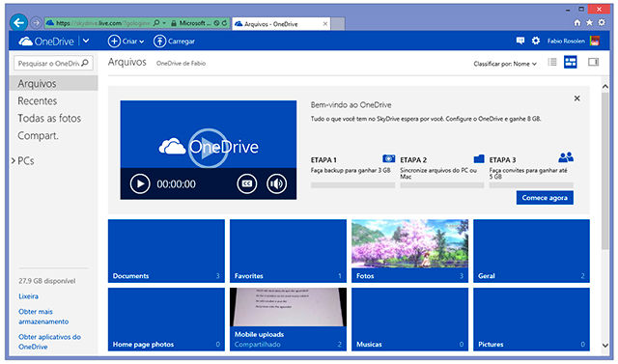Click the ETAPA 1 progress bar
This screenshot has width=618, height=364.
(x=352, y=185)
